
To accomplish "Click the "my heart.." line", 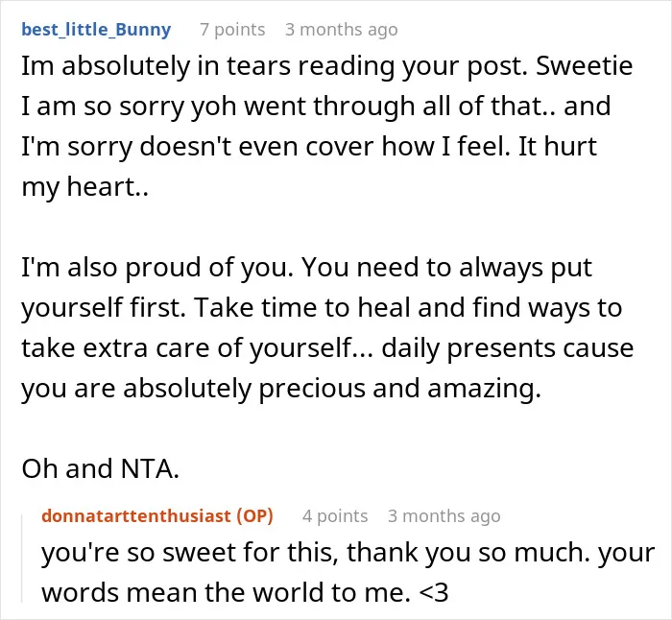I will 84,187.
